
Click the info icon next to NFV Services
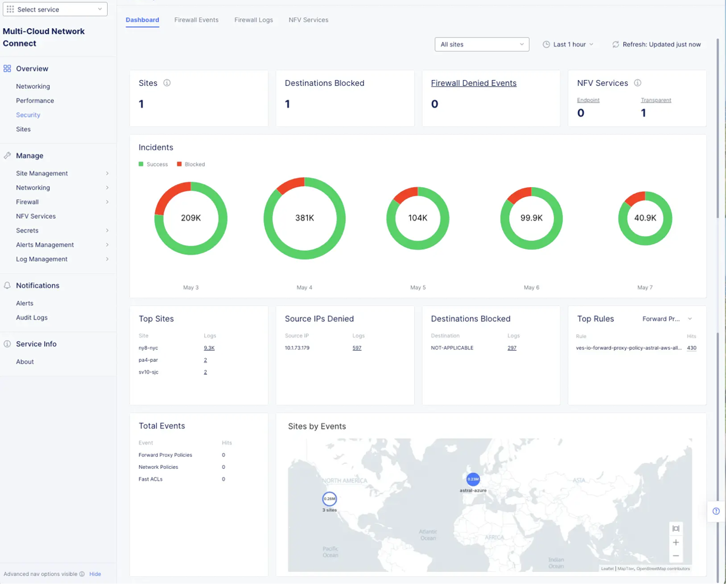pyautogui.click(x=640, y=84)
